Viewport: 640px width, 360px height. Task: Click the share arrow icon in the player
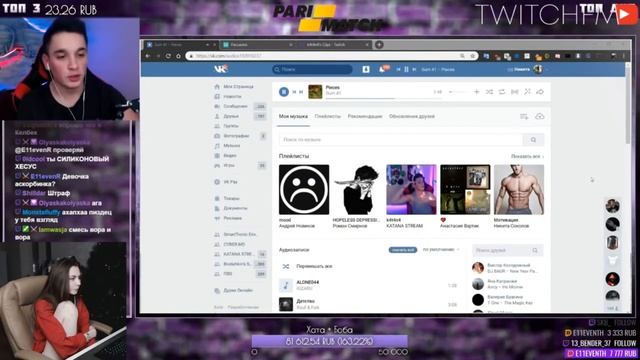point(540,92)
